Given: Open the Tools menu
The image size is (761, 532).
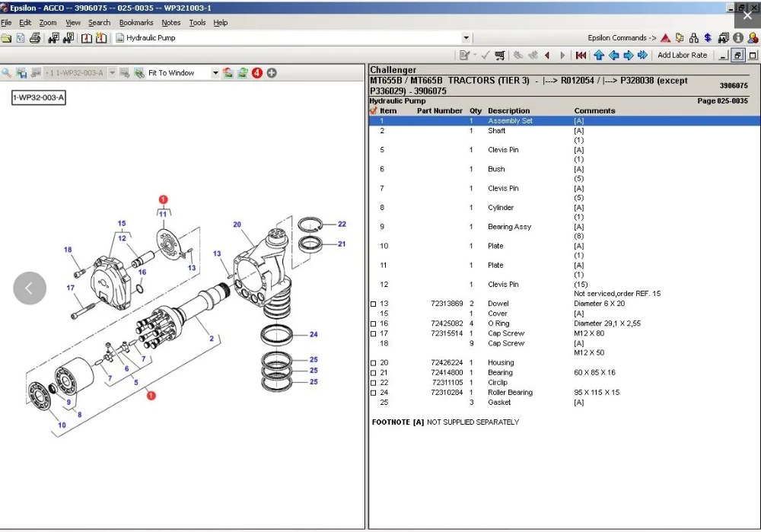Looking at the screenshot, I should click(198, 22).
